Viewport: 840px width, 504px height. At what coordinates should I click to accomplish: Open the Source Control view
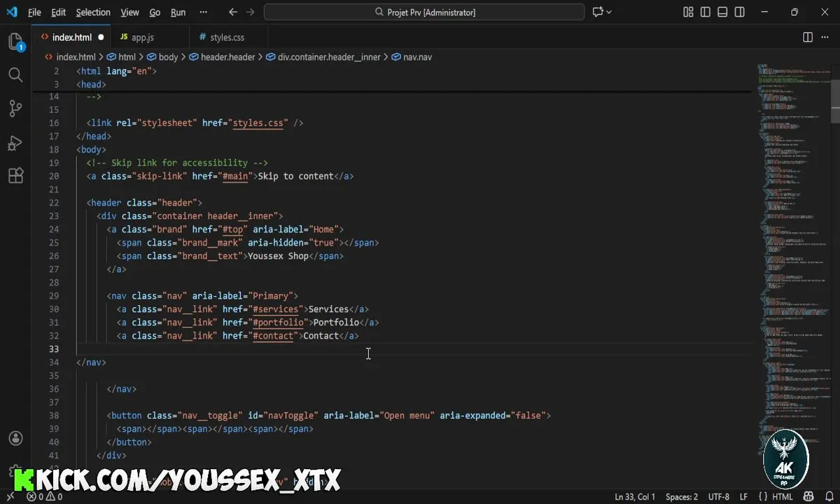(15, 108)
